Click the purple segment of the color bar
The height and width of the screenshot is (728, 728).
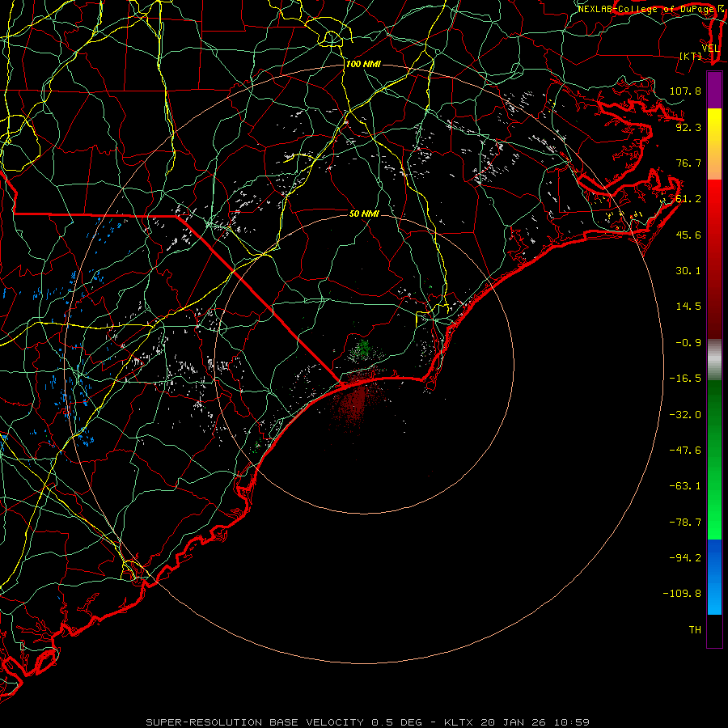click(x=714, y=90)
